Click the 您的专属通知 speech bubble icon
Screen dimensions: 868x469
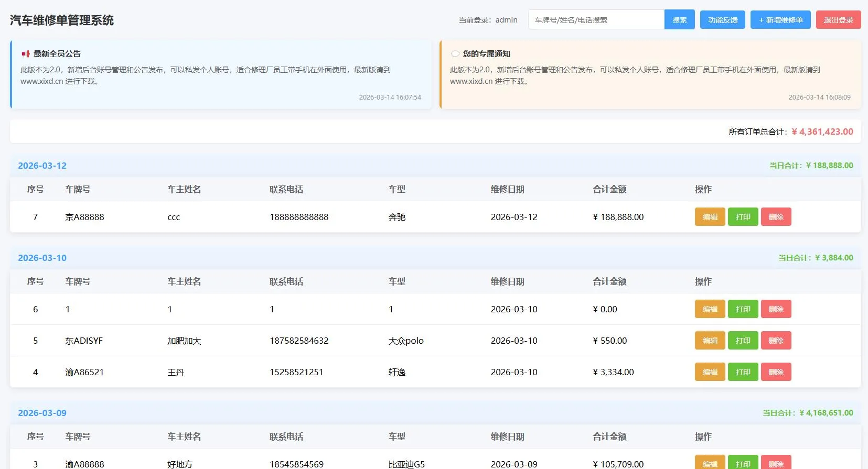tap(455, 54)
